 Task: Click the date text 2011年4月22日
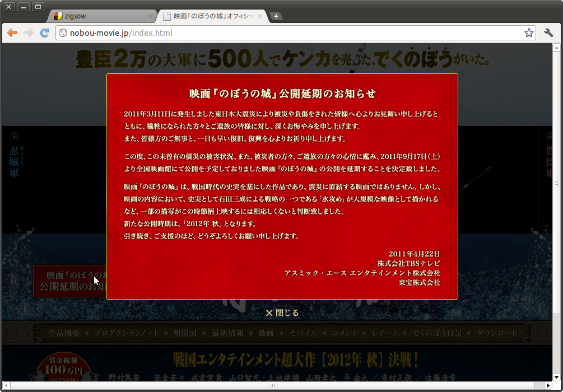tap(414, 254)
